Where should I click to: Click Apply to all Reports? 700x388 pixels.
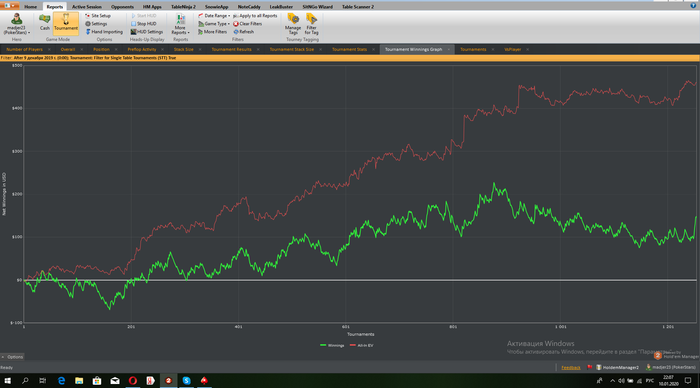tap(255, 16)
